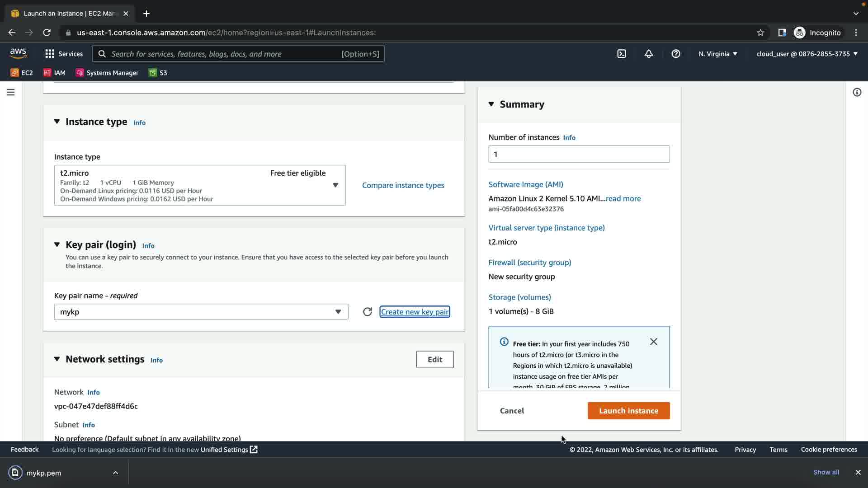
Task: Click the AWS logo home icon
Action: [x=18, y=53]
